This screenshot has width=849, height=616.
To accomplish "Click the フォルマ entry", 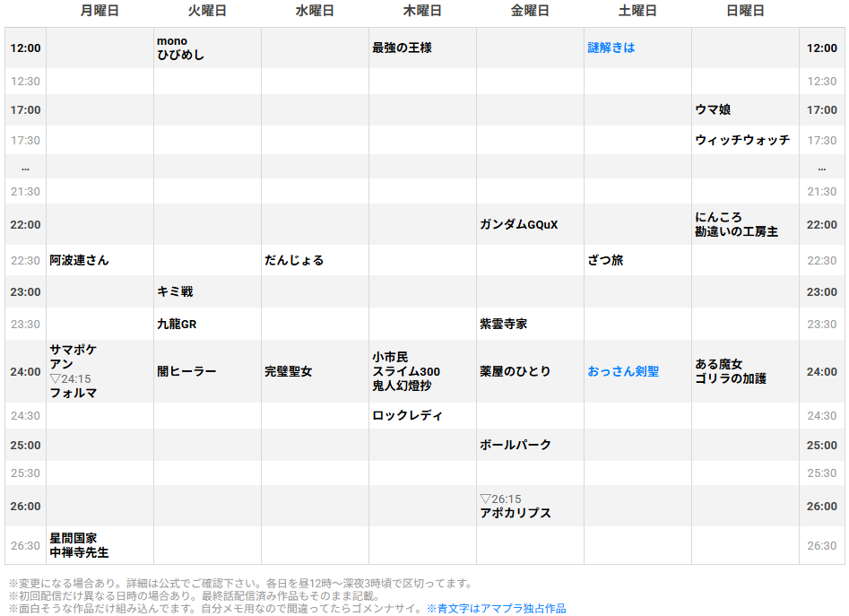I will (x=74, y=393).
